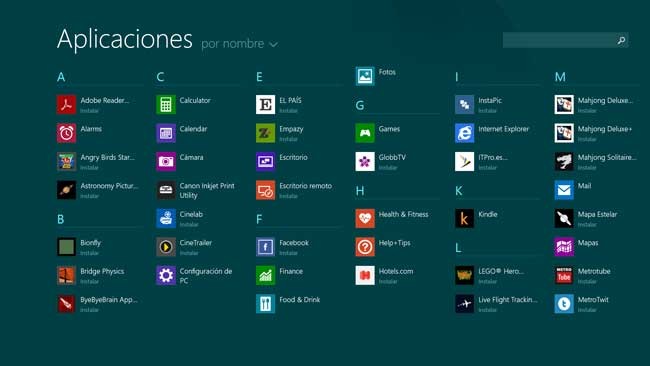Launch the Facebook app icon

pyautogui.click(x=265, y=247)
